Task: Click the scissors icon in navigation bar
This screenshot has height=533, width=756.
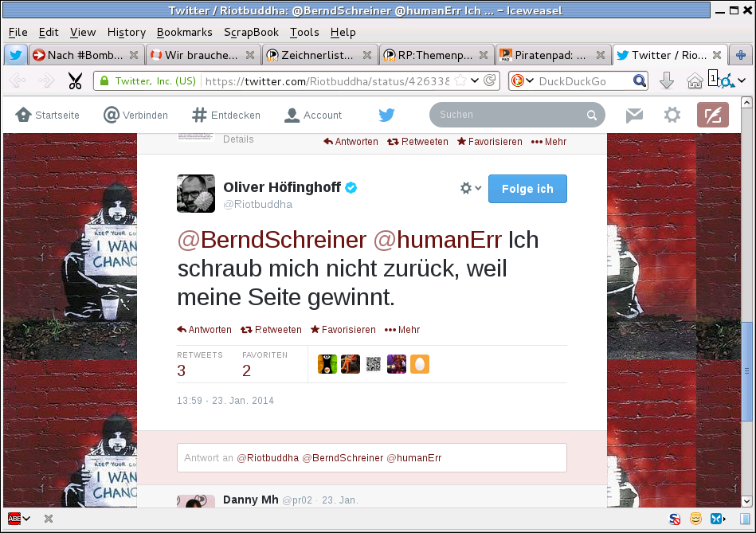Action: click(75, 81)
